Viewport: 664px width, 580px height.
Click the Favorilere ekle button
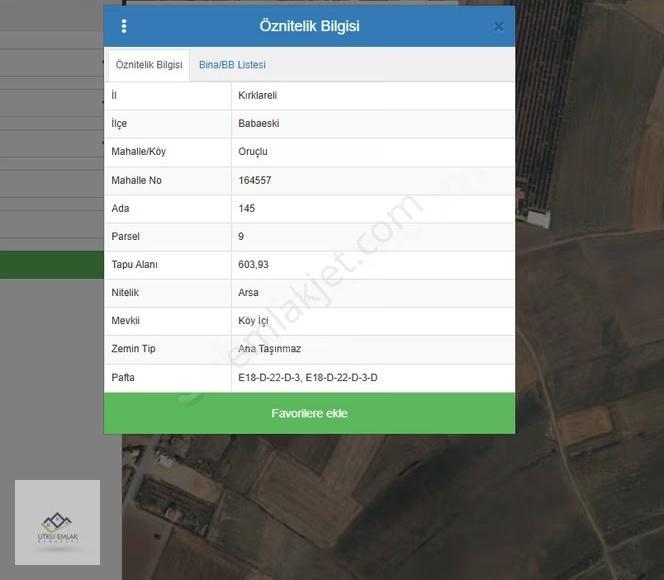(310, 413)
